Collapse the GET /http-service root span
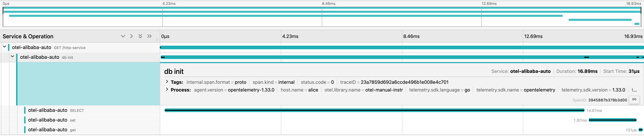Viewport: 644px width, 136px height. [5, 47]
